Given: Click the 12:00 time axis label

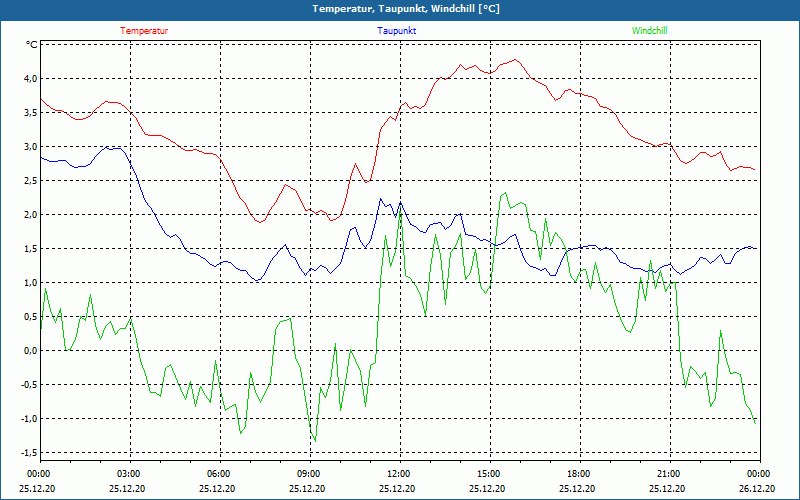Looking at the screenshot, I should coord(400,474).
